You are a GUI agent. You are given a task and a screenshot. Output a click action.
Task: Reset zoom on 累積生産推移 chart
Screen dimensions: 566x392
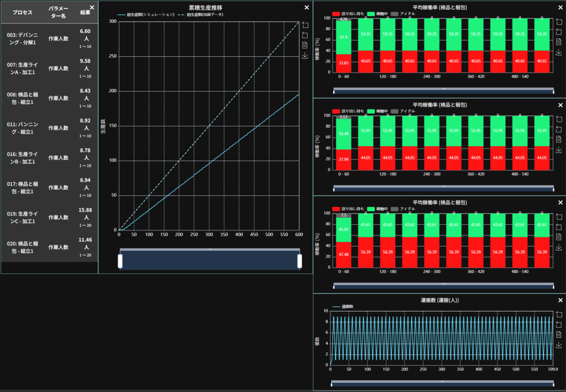pos(305,35)
